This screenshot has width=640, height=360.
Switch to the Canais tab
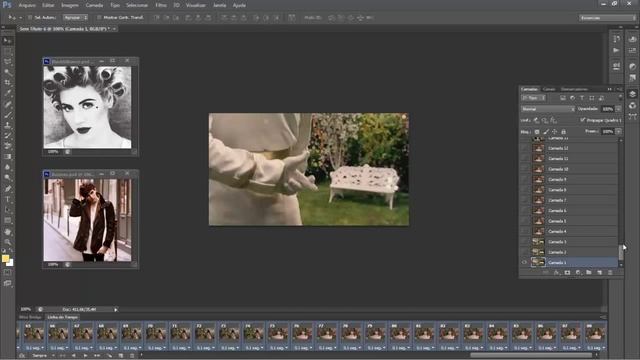tap(549, 89)
